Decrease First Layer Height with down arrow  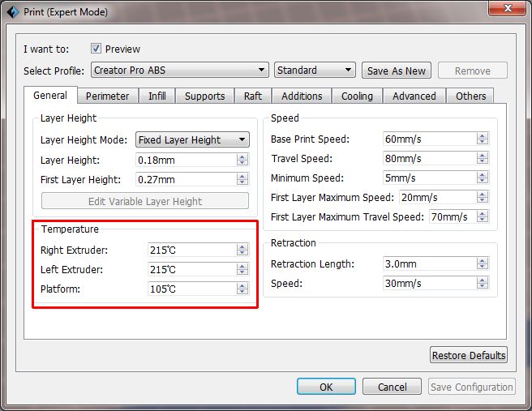[x=242, y=182]
